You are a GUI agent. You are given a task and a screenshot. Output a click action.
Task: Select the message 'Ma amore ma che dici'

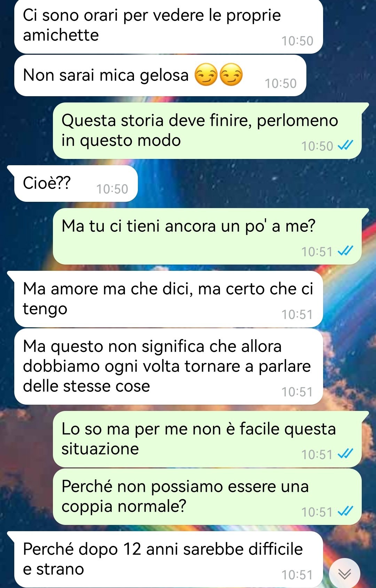click(169, 299)
